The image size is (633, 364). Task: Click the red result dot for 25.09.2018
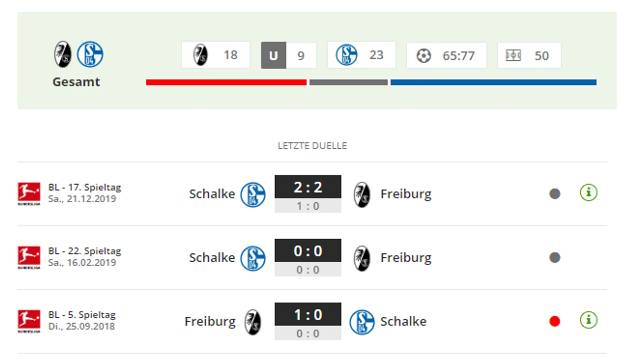[x=555, y=321]
